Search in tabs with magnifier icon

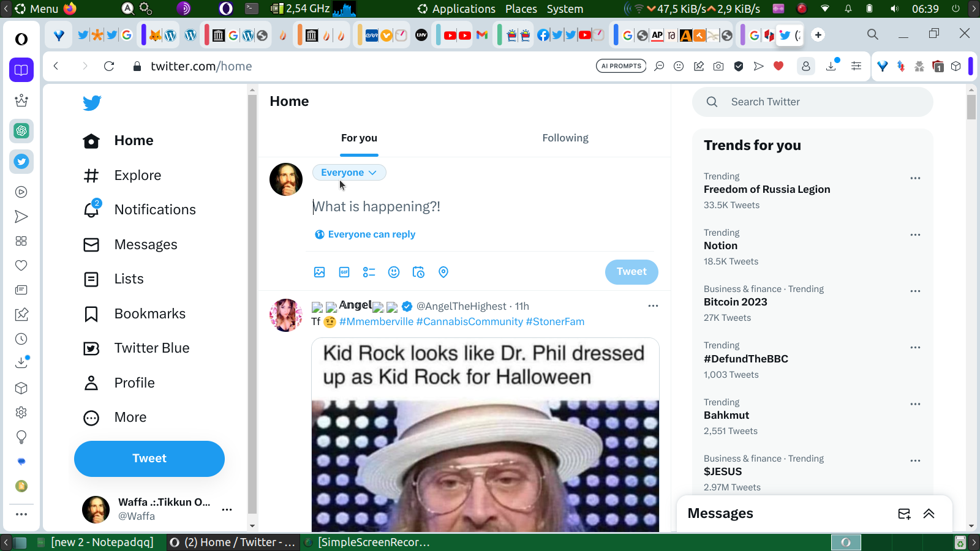click(x=873, y=34)
